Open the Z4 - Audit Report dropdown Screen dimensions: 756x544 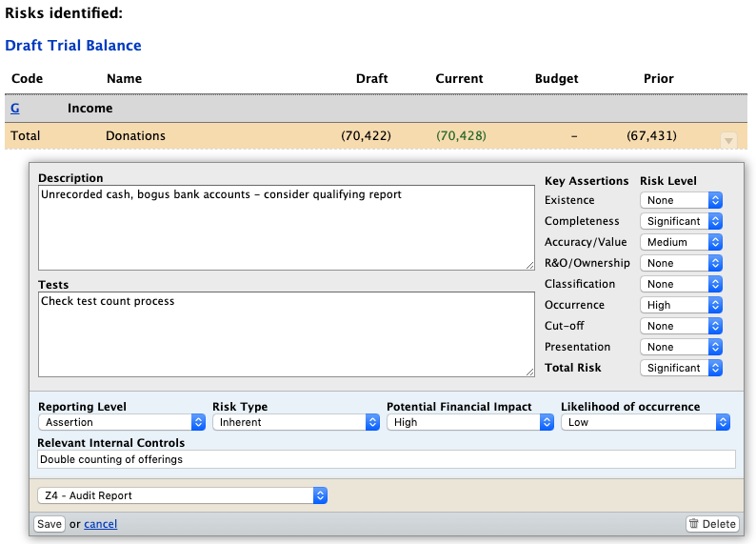pos(182,495)
